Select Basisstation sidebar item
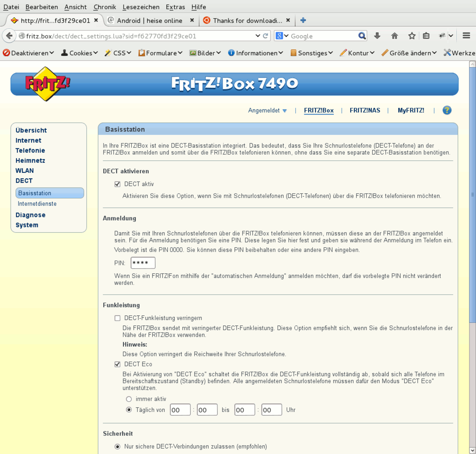 50,193
